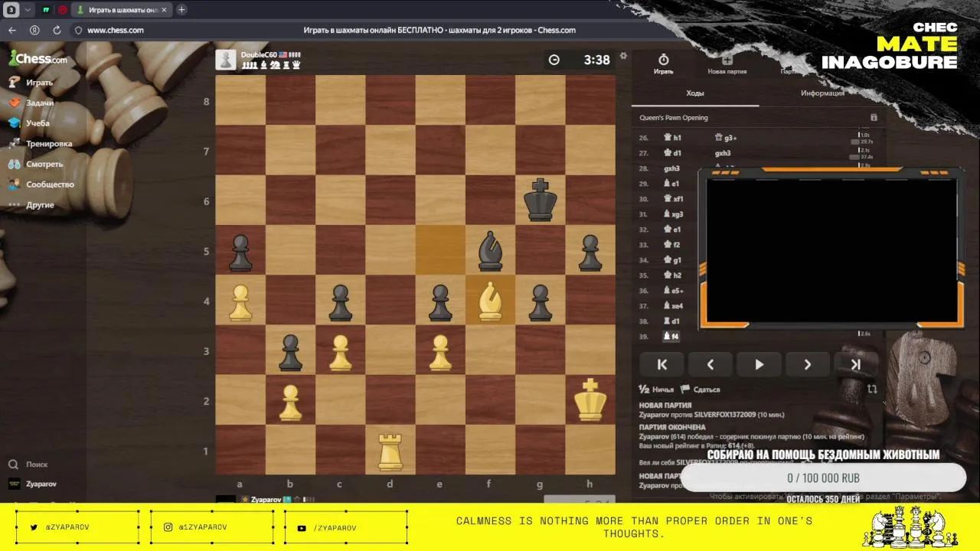Resign the game with Сдаться
This screenshot has width=980, height=551.
click(x=701, y=390)
